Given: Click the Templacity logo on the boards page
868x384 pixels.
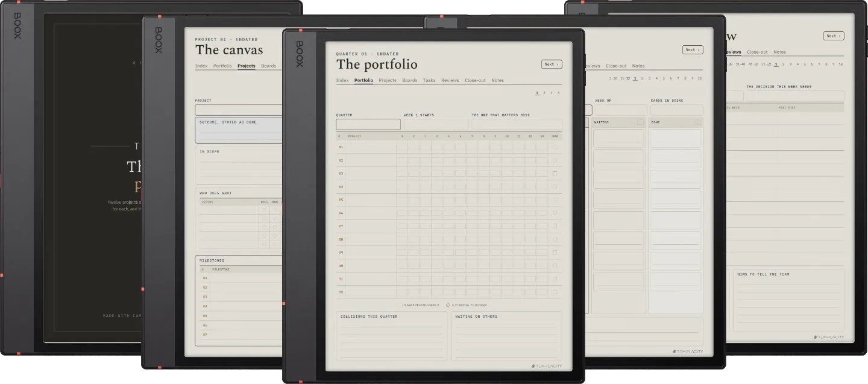Looking at the screenshot, I should tap(688, 351).
